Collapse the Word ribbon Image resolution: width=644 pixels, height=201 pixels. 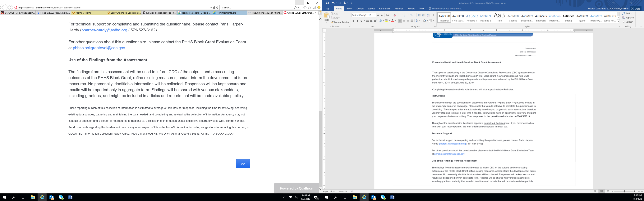pos(641,26)
